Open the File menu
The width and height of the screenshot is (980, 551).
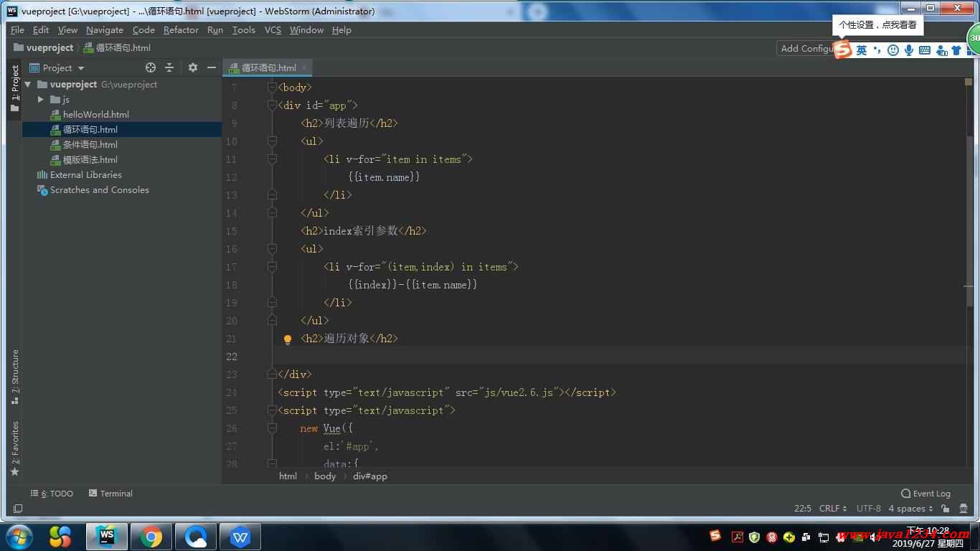click(x=18, y=30)
